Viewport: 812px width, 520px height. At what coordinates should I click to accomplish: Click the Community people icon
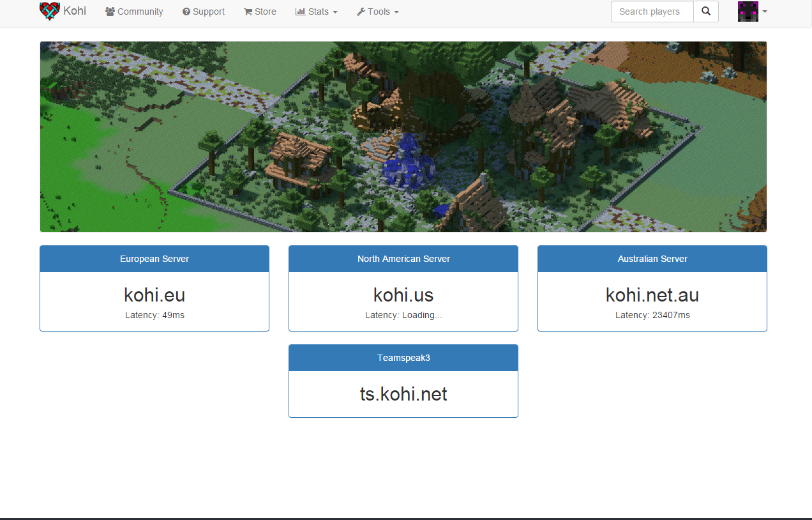pyautogui.click(x=110, y=11)
